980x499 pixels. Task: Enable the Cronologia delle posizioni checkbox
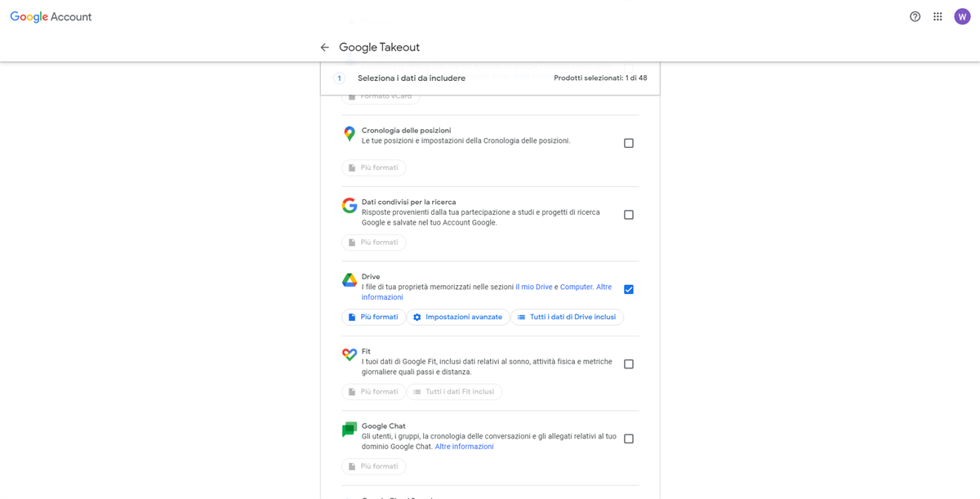coord(629,143)
